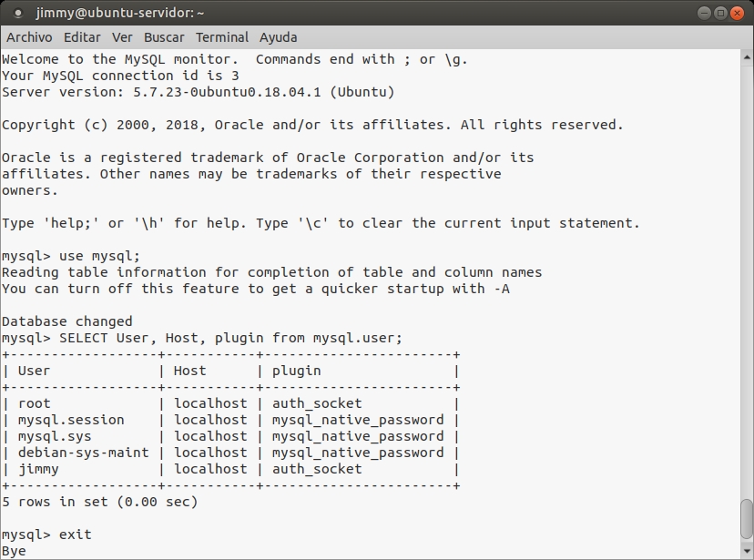Click the SELECT User, Host, plugin query line
Screen dimensions: 754x560
point(230,338)
